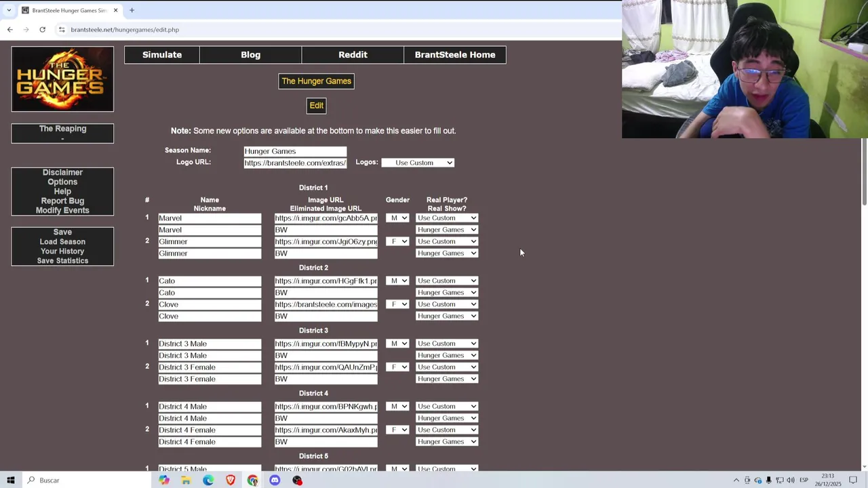The image size is (868, 488).
Task: Reload the browser page
Action: [42, 30]
